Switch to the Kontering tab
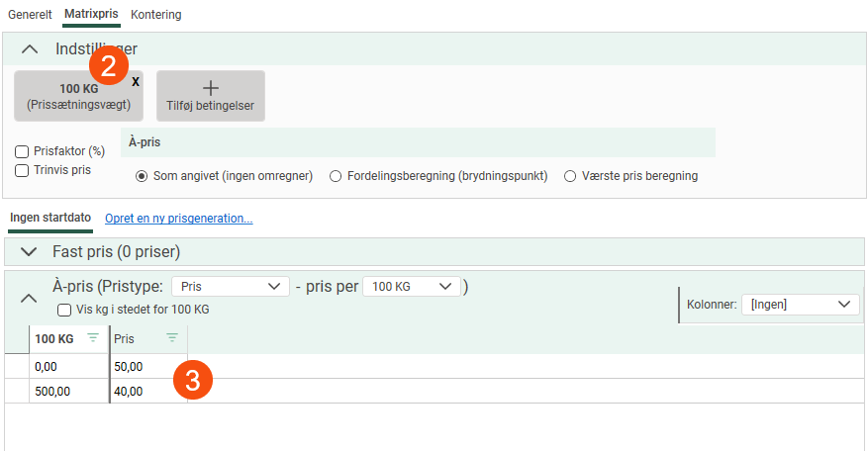This screenshot has width=868, height=451. [156, 15]
